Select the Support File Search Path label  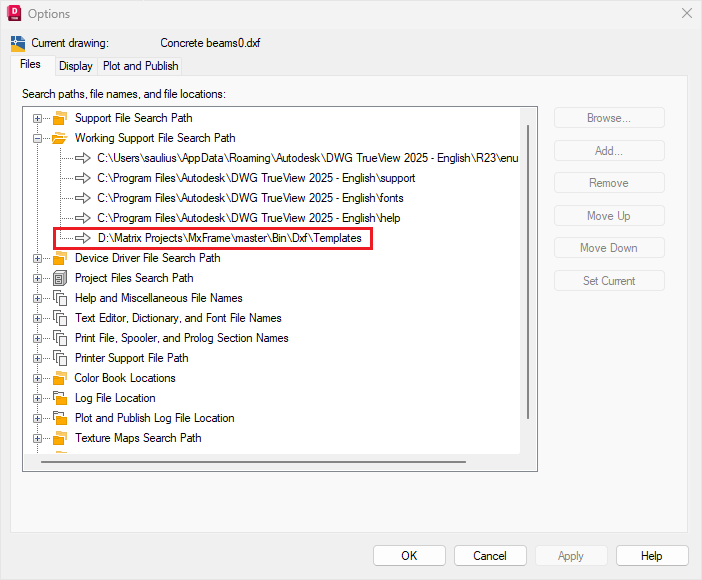pyautogui.click(x=133, y=118)
